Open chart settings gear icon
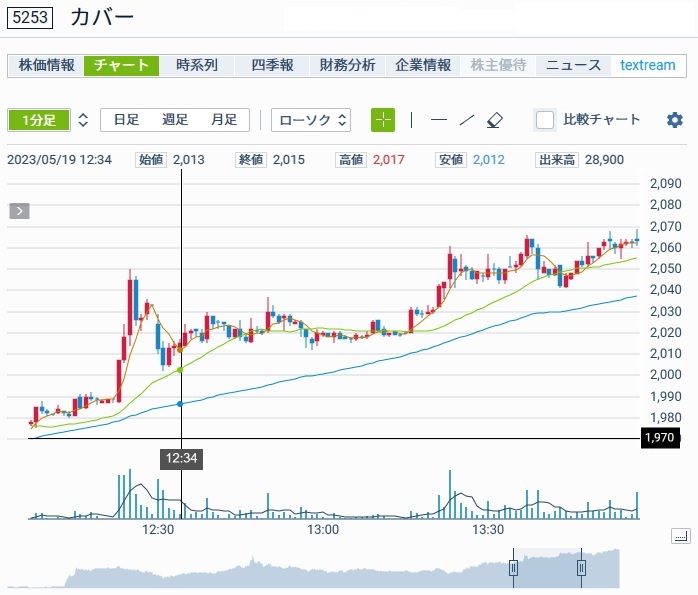The width and height of the screenshot is (698, 595). click(x=675, y=120)
